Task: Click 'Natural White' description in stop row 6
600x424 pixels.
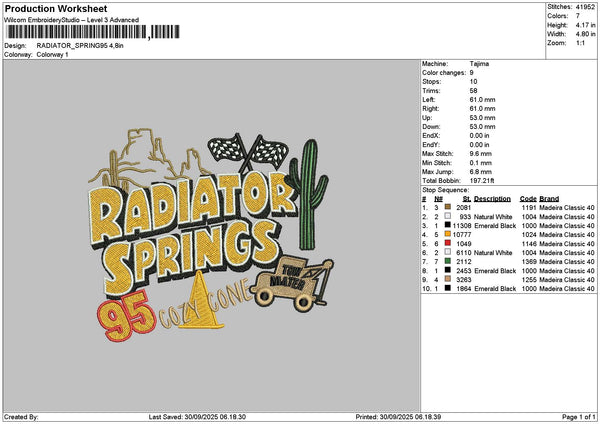Action: [x=493, y=253]
